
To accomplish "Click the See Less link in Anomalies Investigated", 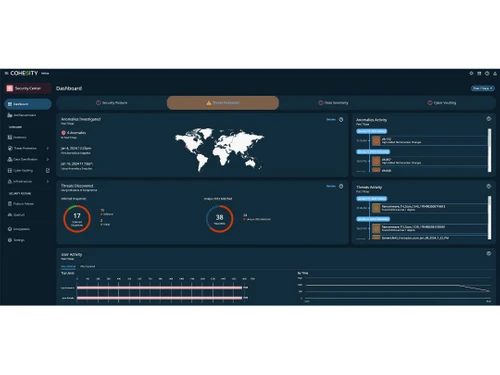I will pos(331,119).
